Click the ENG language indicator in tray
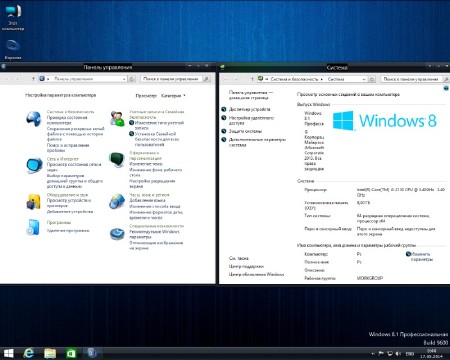Screen dimensions: 450x360 coord(410,354)
